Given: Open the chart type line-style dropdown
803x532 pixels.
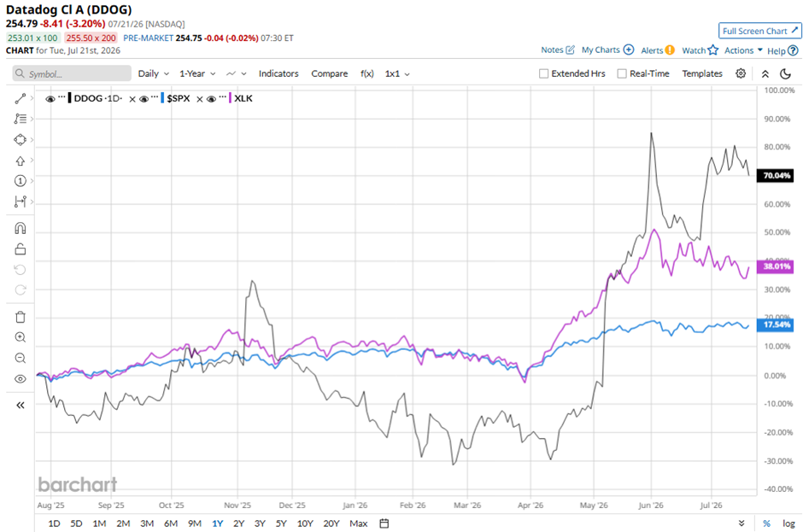Looking at the screenshot, I should 236,73.
